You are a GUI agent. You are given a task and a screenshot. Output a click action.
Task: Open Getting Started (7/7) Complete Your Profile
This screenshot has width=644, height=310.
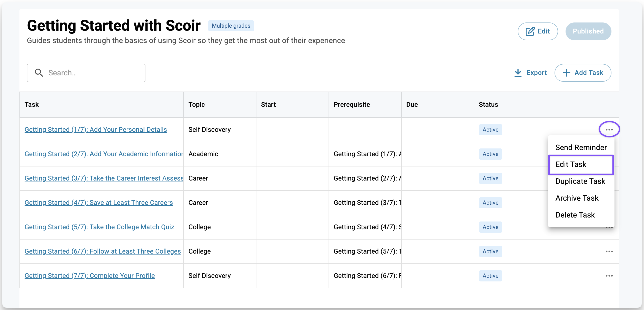(89, 276)
